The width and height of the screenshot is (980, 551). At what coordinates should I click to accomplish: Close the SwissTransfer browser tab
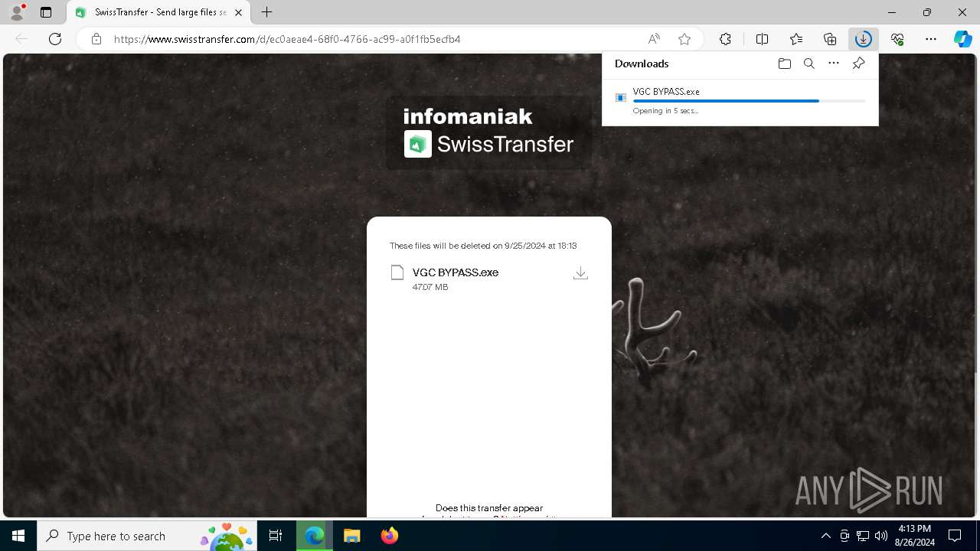[x=240, y=12]
